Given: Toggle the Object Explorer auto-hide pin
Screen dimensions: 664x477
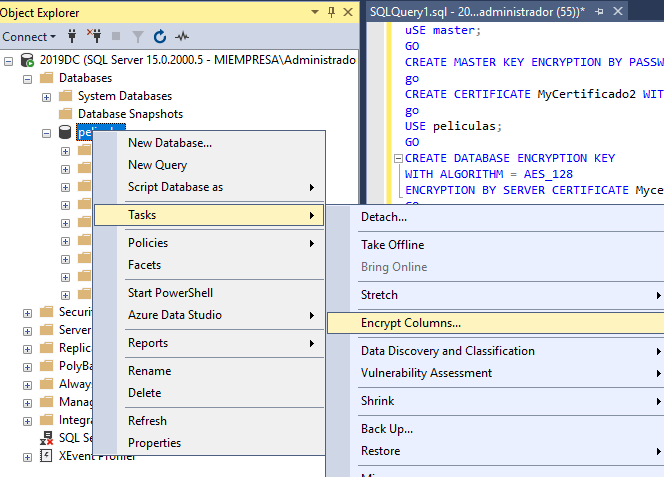Looking at the screenshot, I should click(331, 13).
